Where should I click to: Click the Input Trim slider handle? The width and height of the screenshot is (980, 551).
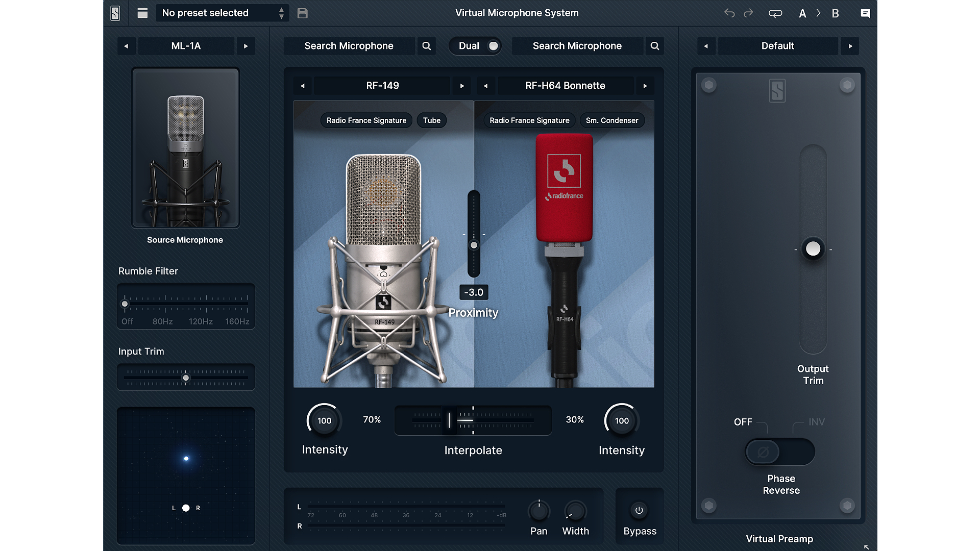coord(186,378)
